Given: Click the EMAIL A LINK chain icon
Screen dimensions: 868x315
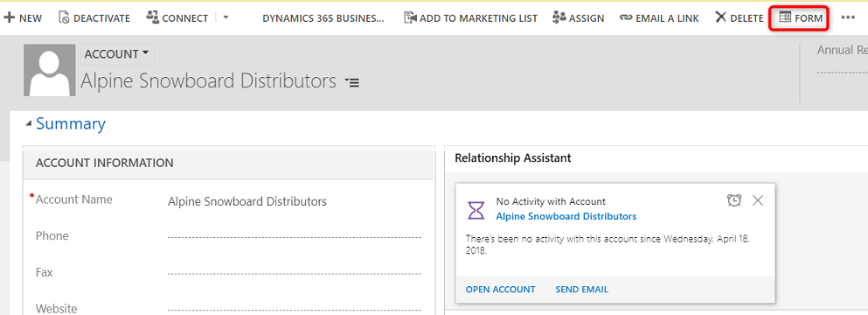Looking at the screenshot, I should coord(626,17).
